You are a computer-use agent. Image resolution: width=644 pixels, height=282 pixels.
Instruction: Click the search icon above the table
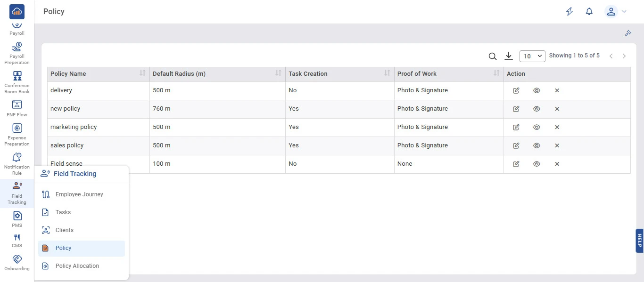pyautogui.click(x=493, y=56)
